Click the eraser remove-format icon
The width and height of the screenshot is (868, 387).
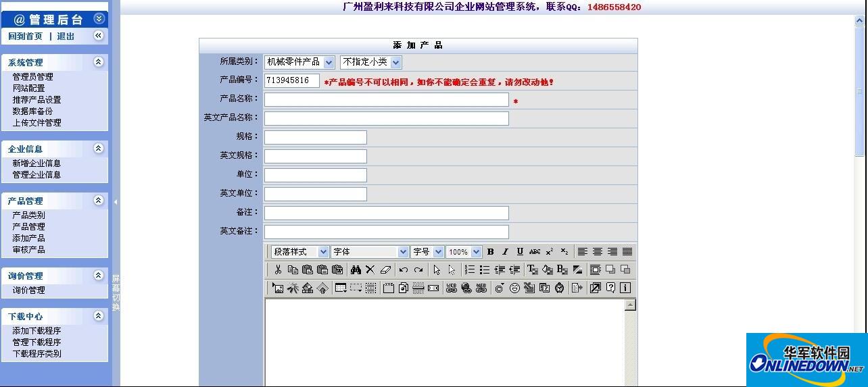385,269
